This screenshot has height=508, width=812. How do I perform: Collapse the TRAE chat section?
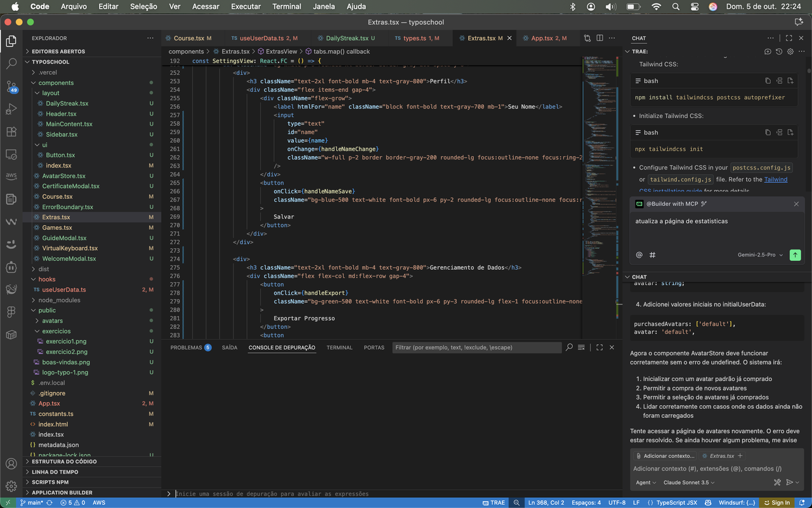(x=628, y=51)
